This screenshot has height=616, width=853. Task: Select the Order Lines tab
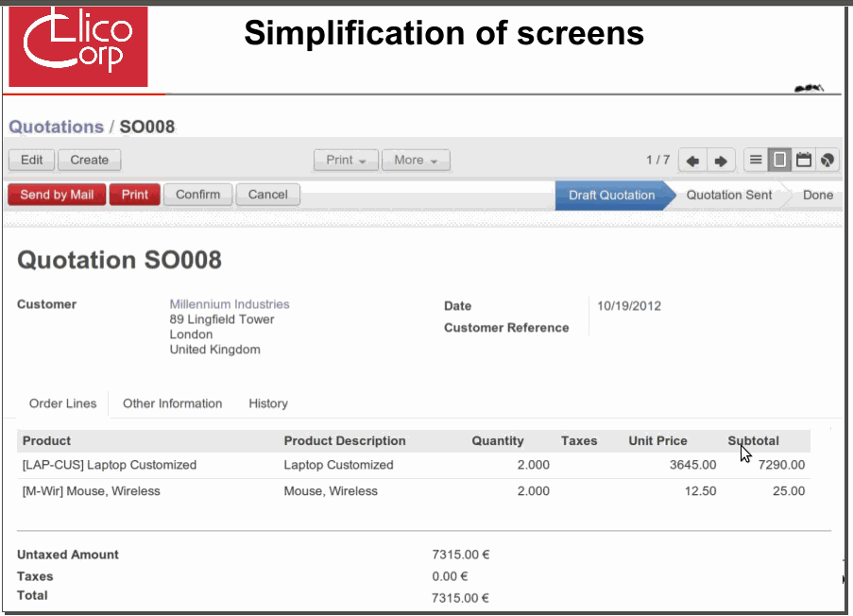pyautogui.click(x=62, y=403)
